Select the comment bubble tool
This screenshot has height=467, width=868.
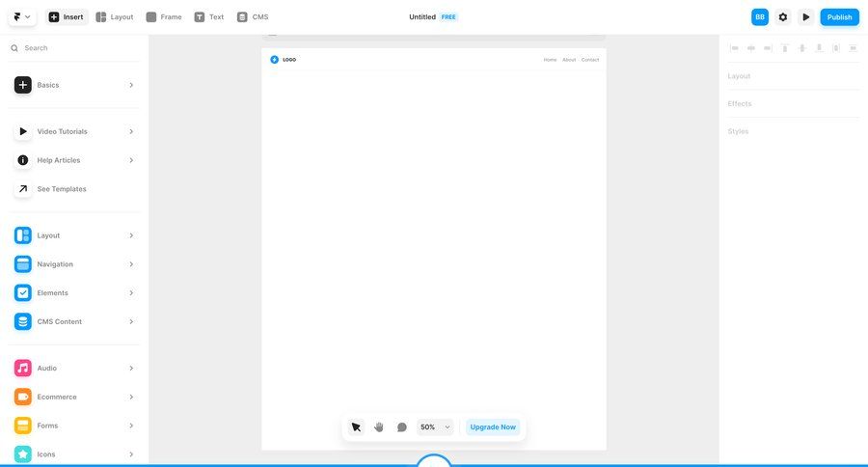tap(402, 427)
